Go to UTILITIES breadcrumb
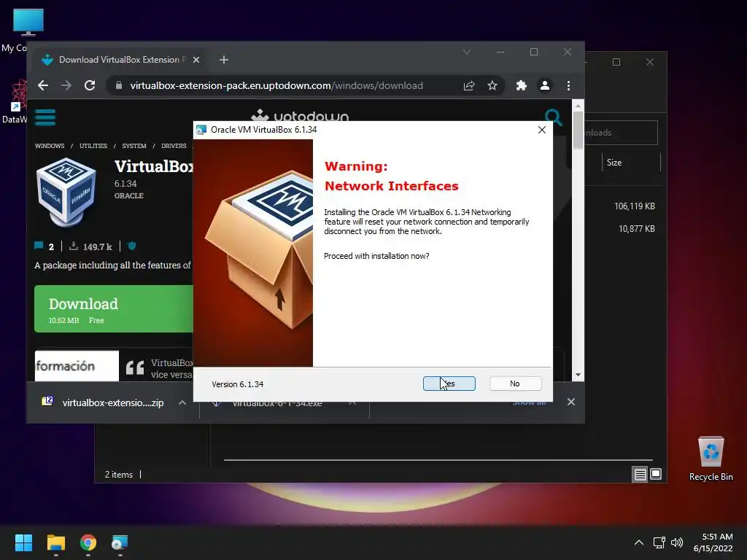Viewport: 747px width, 560px height. pos(93,146)
